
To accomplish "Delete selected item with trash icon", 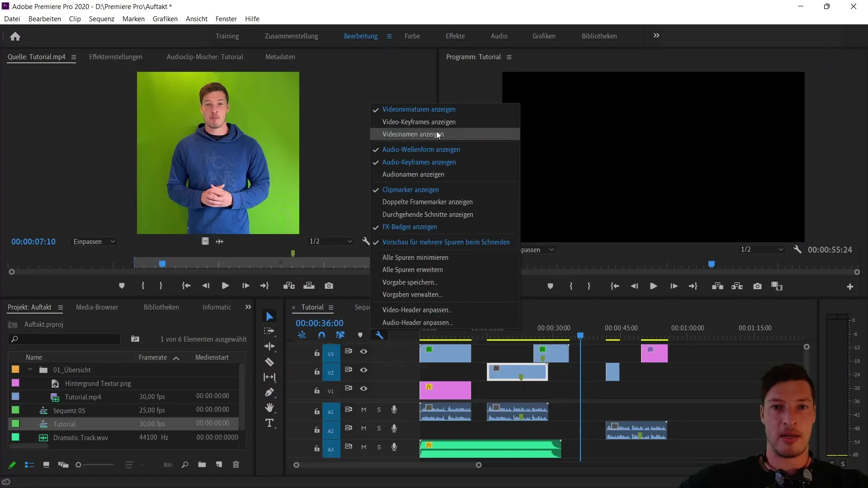I will tap(236, 465).
